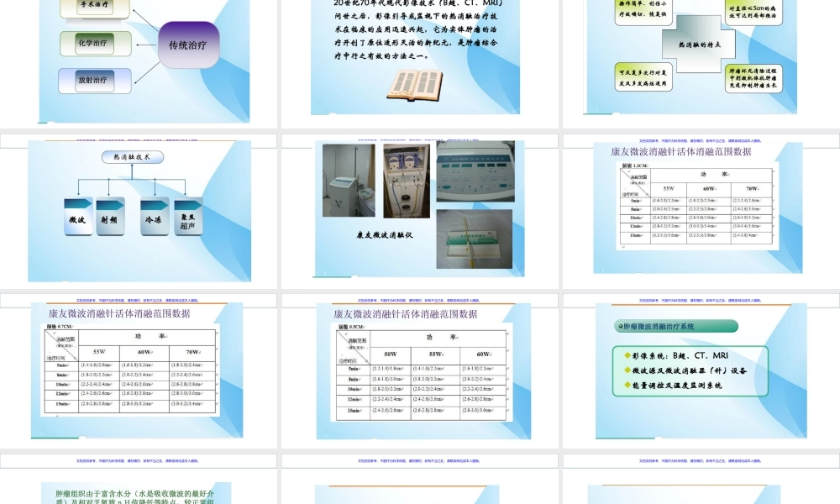The height and width of the screenshot is (504, 840).
Task: Click the 肿瘤微波消融治疗系统 heading banner
Action: click(x=677, y=326)
